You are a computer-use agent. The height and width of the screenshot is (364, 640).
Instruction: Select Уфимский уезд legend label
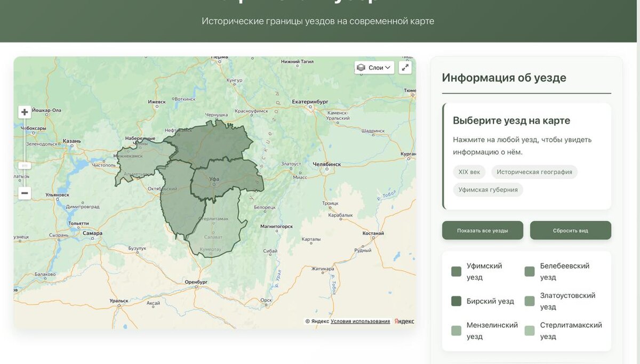(x=484, y=271)
